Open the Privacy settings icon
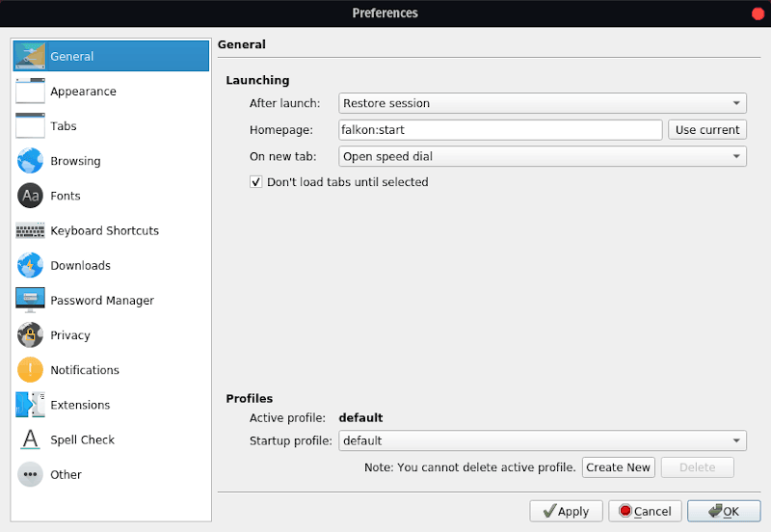 click(30, 335)
